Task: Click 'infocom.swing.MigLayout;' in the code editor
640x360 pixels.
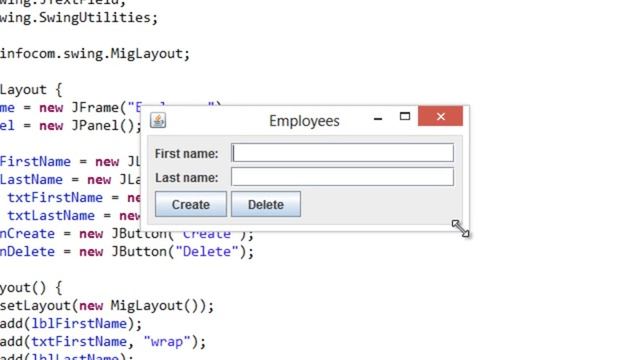Action: tap(95, 54)
